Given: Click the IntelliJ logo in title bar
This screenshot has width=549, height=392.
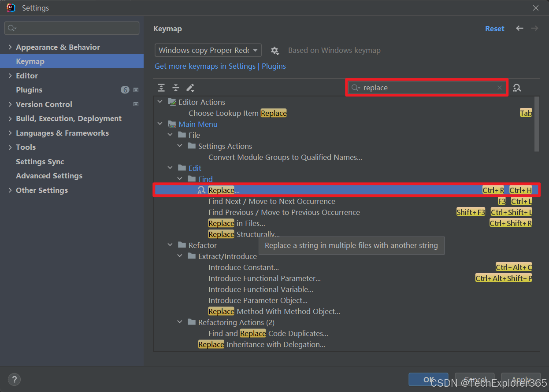Looking at the screenshot, I should click(x=11, y=7).
